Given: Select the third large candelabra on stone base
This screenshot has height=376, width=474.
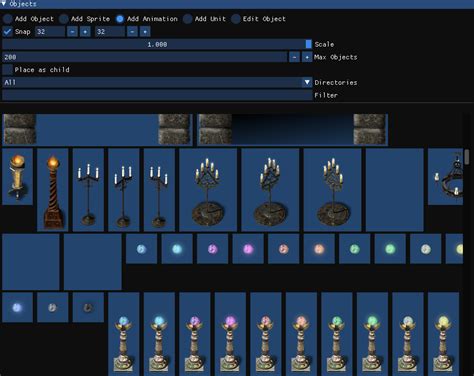Looking at the screenshot, I should pyautogui.click(x=332, y=190).
